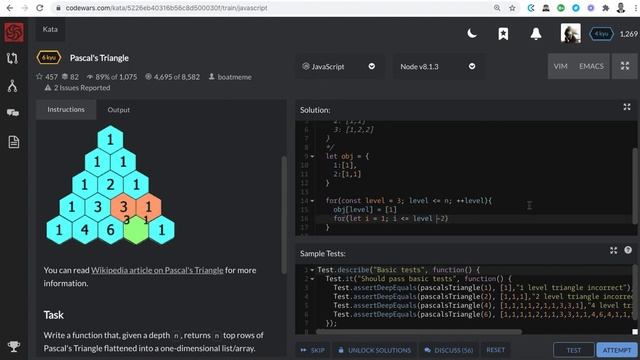
Task: Click the collections count 82
Action: point(70,77)
